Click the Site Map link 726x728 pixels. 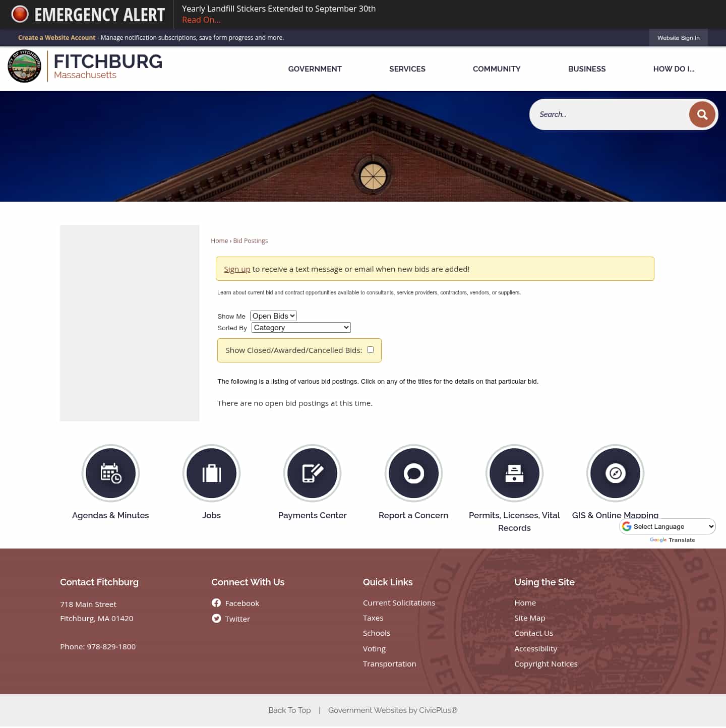(x=529, y=618)
